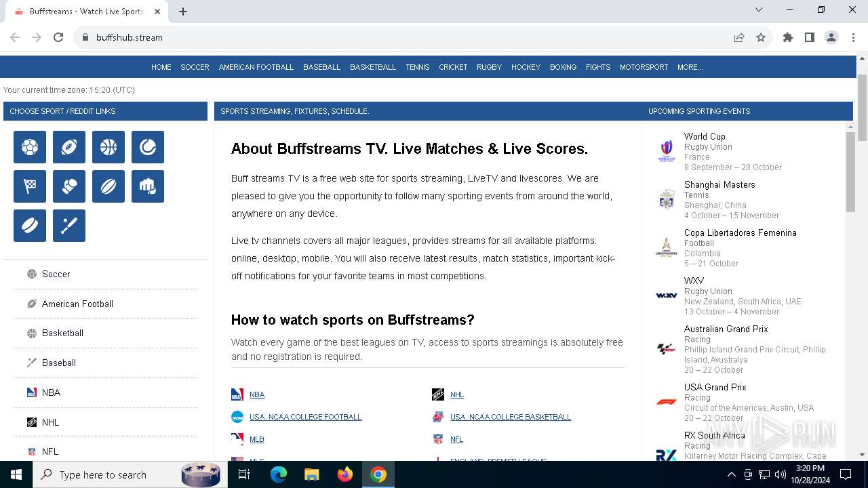Toggle the browser side panel
The width and height of the screenshot is (868, 488).
pyautogui.click(x=810, y=37)
